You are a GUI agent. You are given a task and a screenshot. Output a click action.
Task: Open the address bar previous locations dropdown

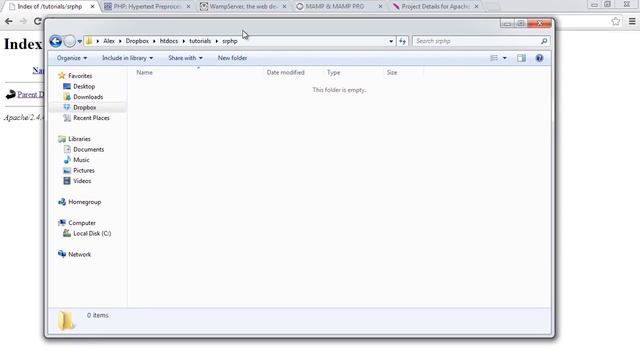391,41
